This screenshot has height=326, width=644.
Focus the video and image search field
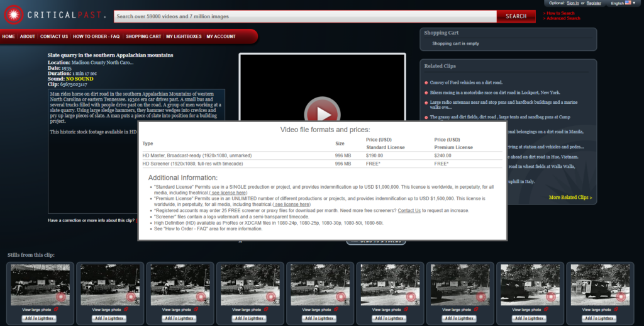[305, 16]
